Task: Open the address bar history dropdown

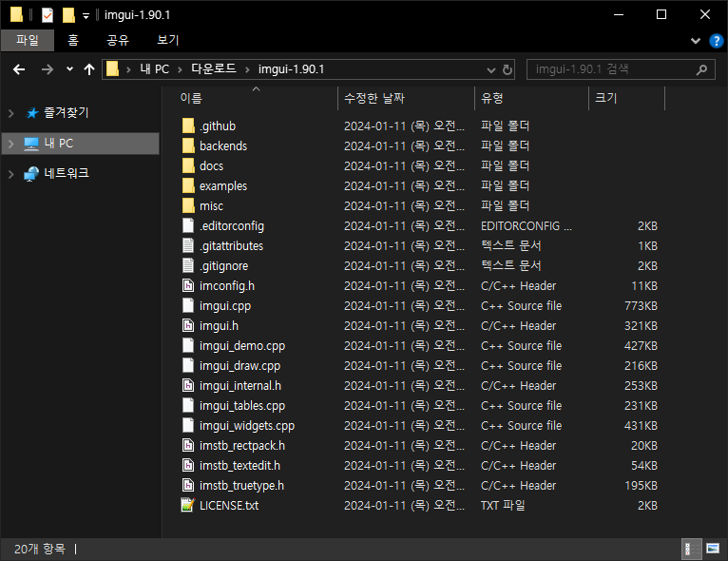Action: tap(490, 70)
